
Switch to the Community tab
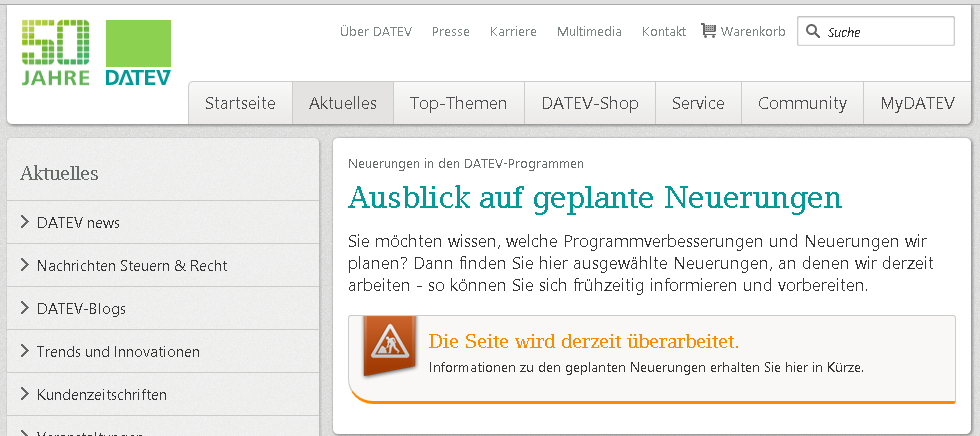click(802, 103)
